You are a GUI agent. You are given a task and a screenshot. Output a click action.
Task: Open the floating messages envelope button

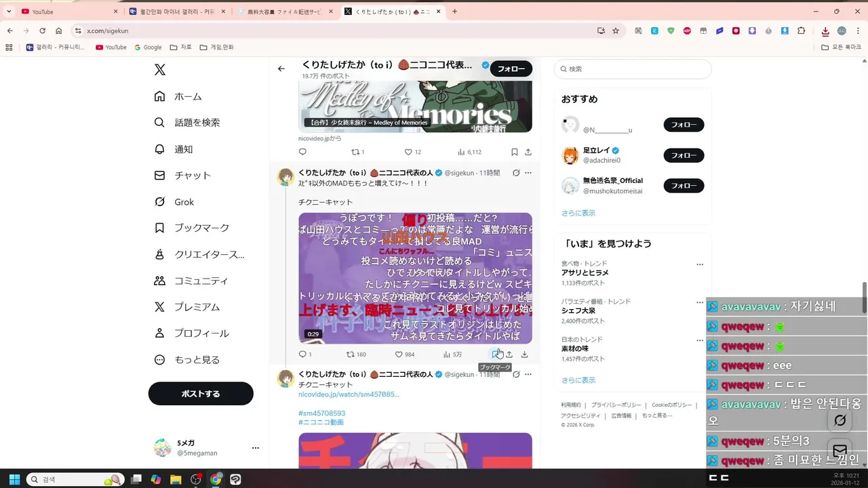(840, 451)
